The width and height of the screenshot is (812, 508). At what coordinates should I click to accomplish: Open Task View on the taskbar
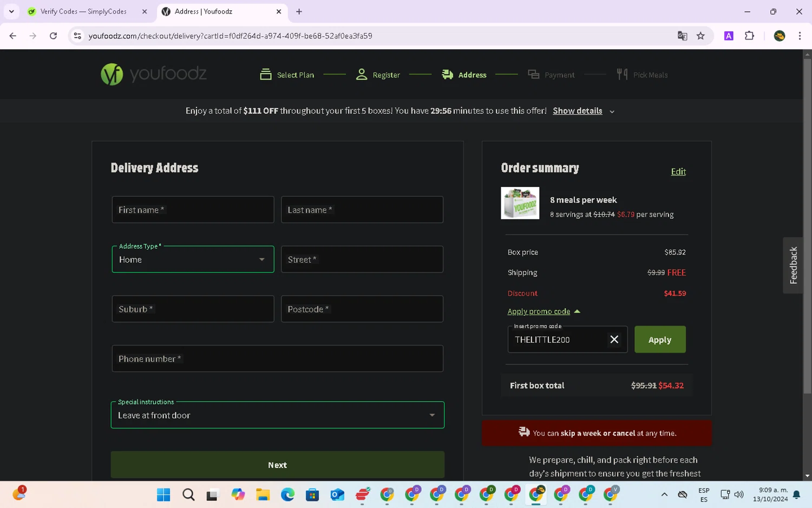pyautogui.click(x=212, y=494)
